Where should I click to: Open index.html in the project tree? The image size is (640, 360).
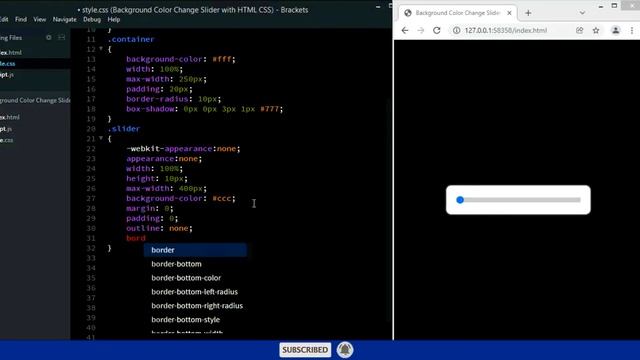click(x=10, y=117)
